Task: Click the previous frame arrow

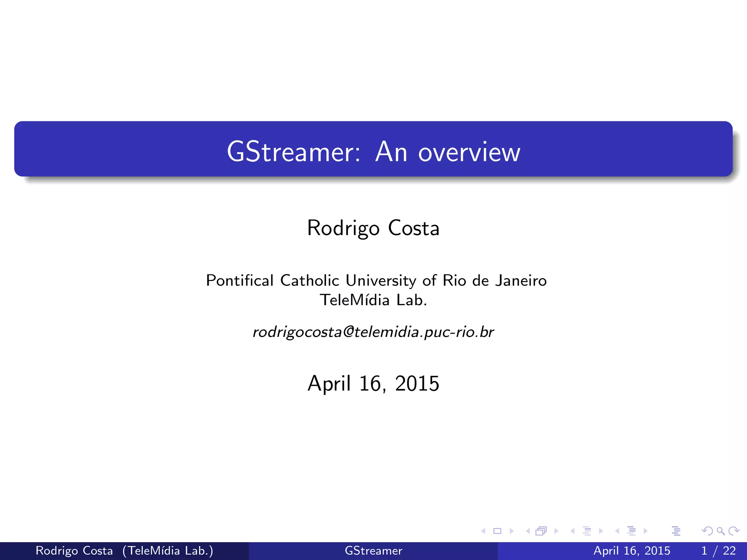Action: pyautogui.click(x=527, y=531)
